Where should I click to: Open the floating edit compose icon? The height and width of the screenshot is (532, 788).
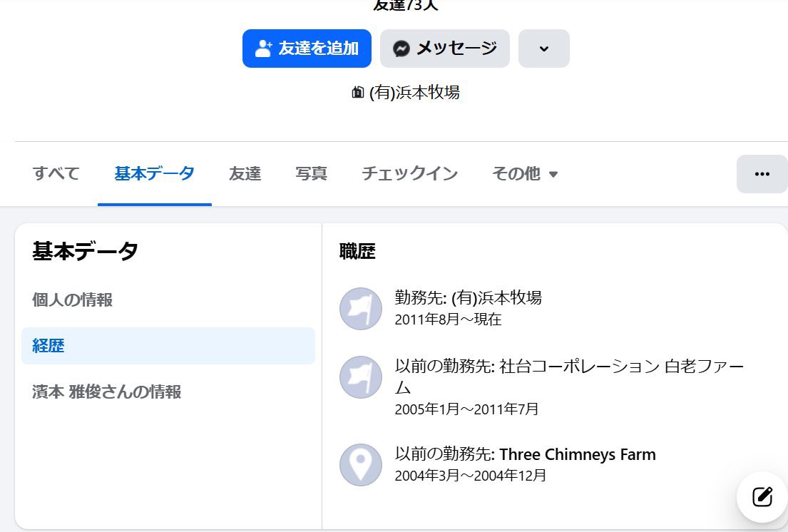click(762, 496)
